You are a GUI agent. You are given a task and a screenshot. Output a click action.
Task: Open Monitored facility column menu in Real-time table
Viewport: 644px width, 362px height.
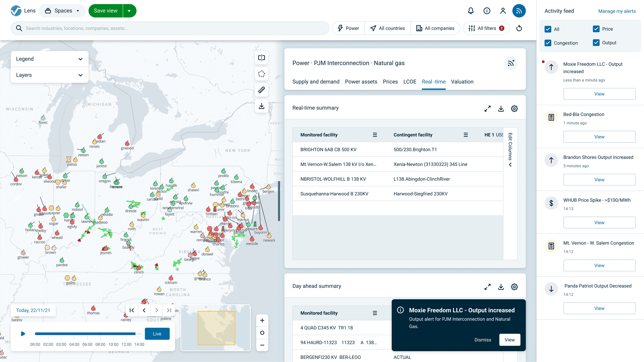pyautogui.click(x=375, y=135)
